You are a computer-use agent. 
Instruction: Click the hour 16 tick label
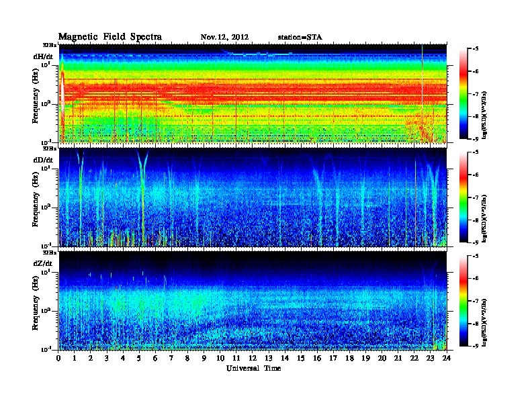pos(317,358)
